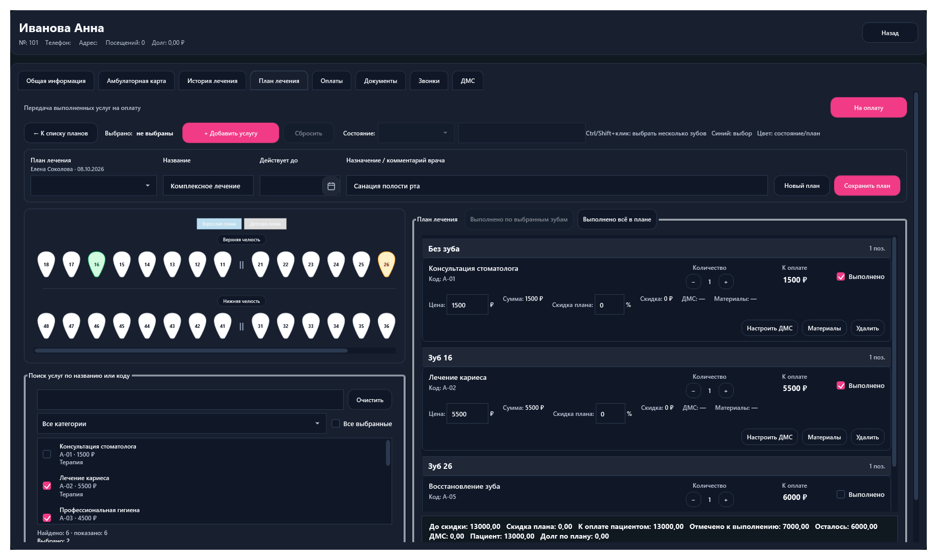The height and width of the screenshot is (560, 937).
Task: Select tooth 26 highlighted in orange
Action: pyautogui.click(x=387, y=264)
